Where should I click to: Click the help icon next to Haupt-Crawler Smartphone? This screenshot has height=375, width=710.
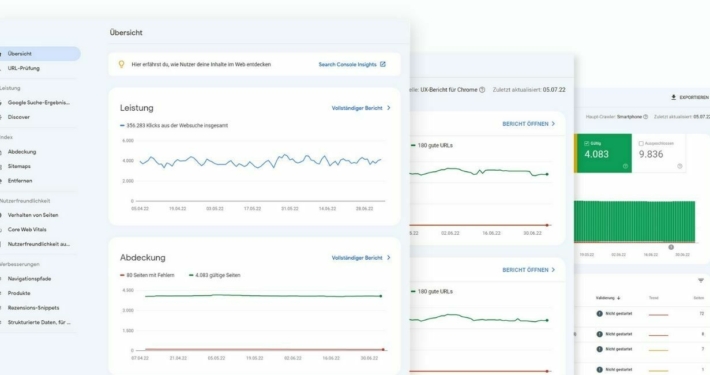[646, 117]
